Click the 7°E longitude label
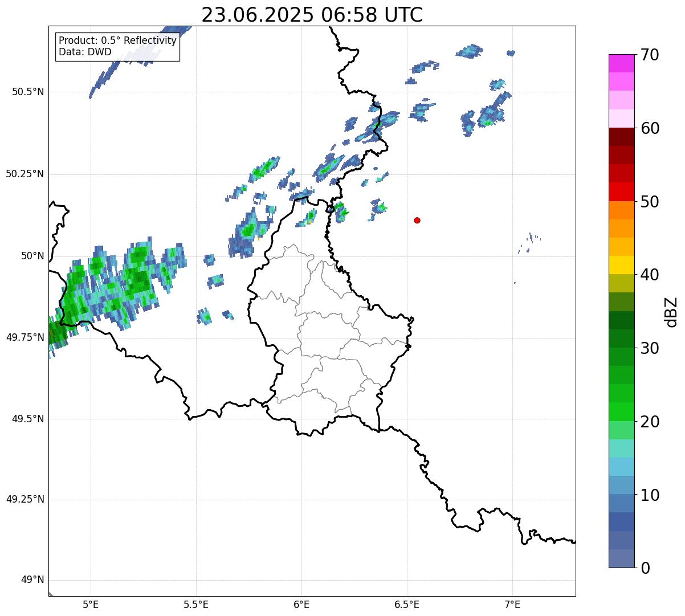 click(512, 605)
